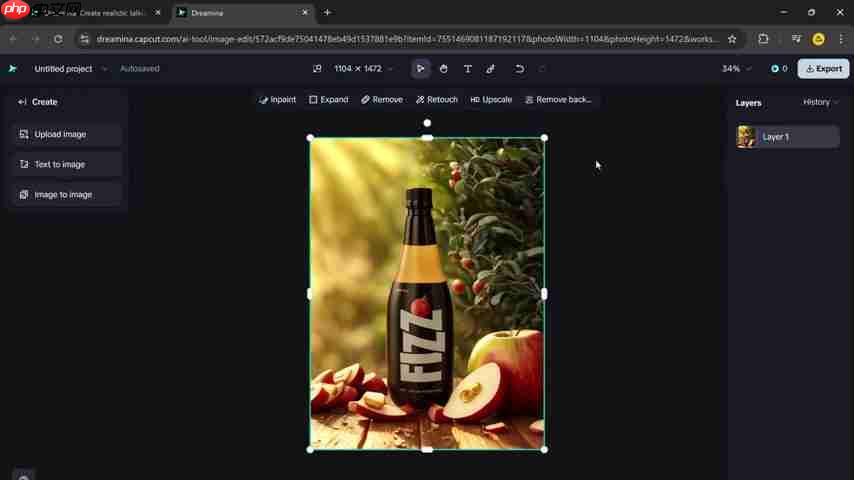This screenshot has height=480, width=854.
Task: Click HD Upscale option
Action: [491, 100]
